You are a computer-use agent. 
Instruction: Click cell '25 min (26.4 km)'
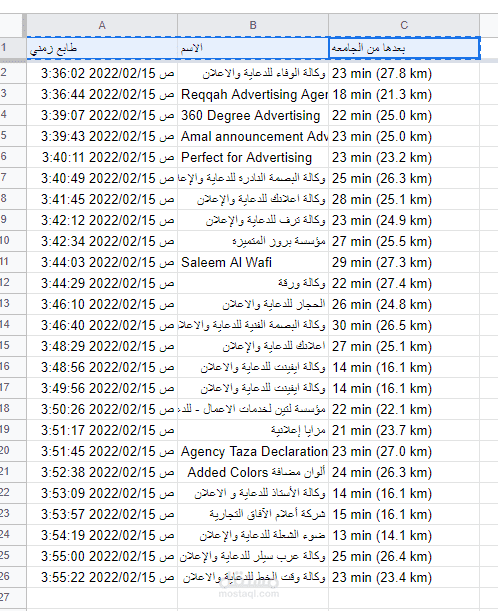pos(404,556)
